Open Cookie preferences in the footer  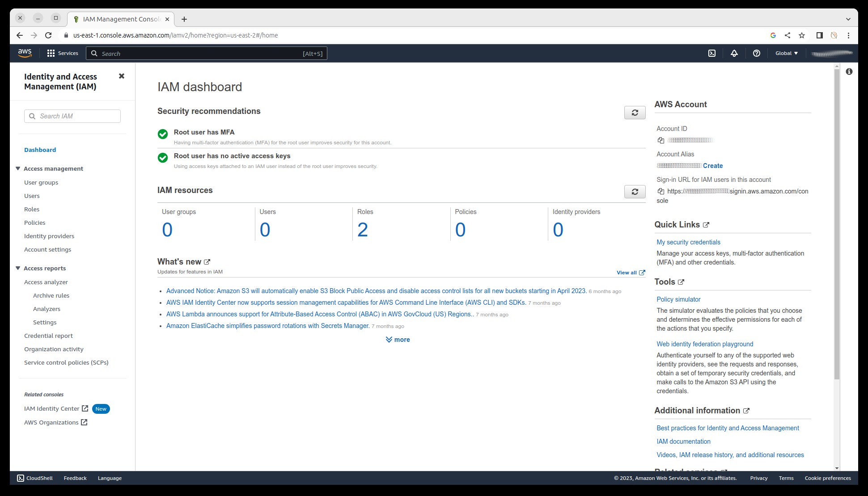pyautogui.click(x=828, y=478)
